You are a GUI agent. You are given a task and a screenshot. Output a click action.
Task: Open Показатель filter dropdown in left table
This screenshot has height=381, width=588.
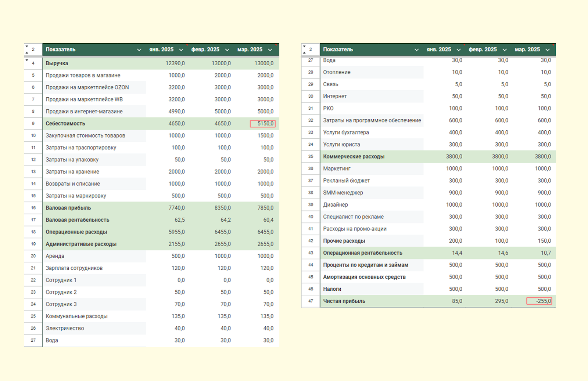point(139,50)
